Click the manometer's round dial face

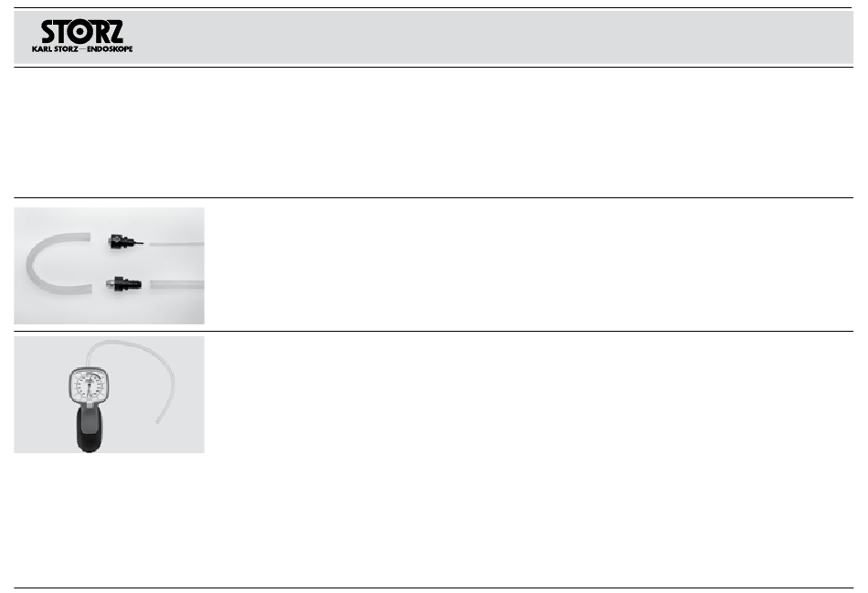[89, 386]
